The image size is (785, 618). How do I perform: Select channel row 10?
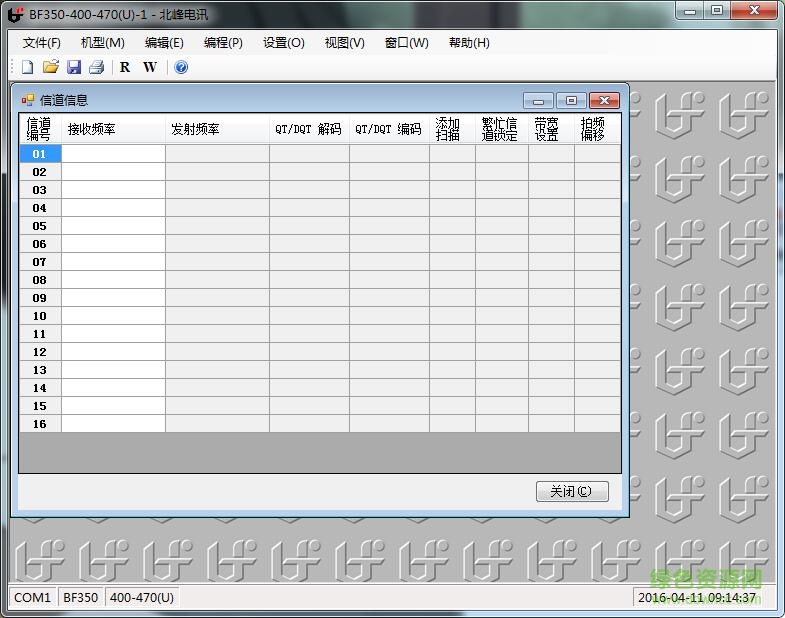point(40,316)
